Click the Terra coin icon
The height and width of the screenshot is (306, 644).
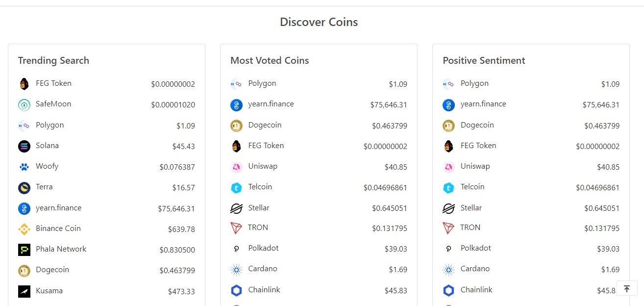pyautogui.click(x=24, y=187)
